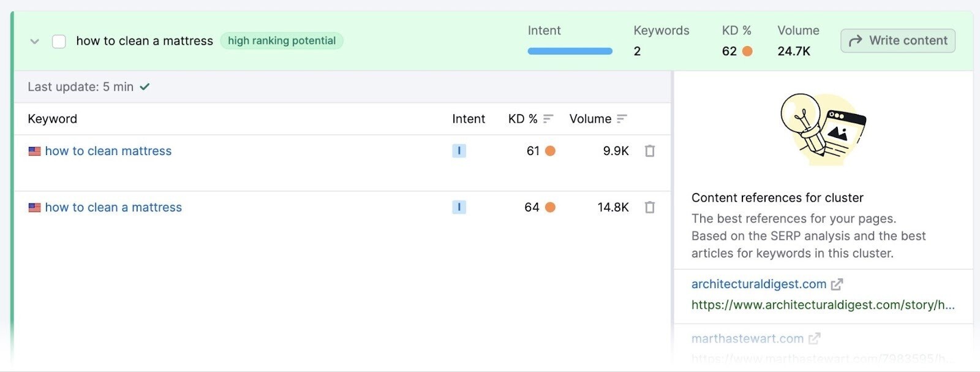
Task: Check the 'how to clean a mattress' cluster checkbox
Action: click(59, 41)
